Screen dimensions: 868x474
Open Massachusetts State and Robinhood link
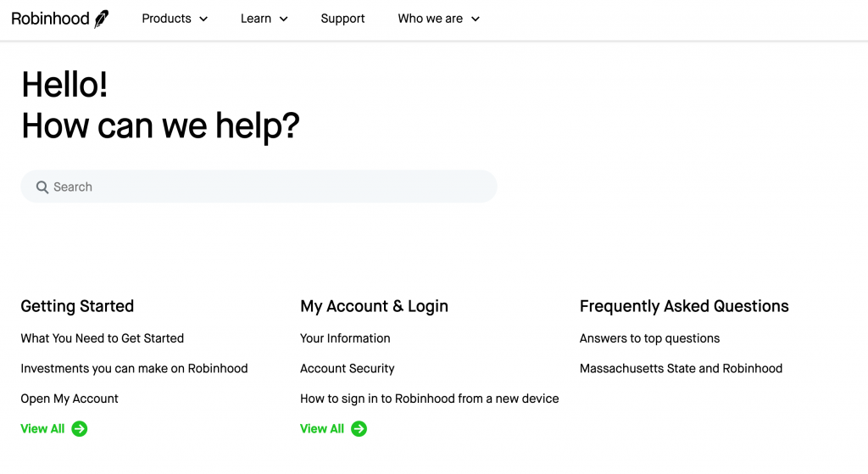click(681, 368)
